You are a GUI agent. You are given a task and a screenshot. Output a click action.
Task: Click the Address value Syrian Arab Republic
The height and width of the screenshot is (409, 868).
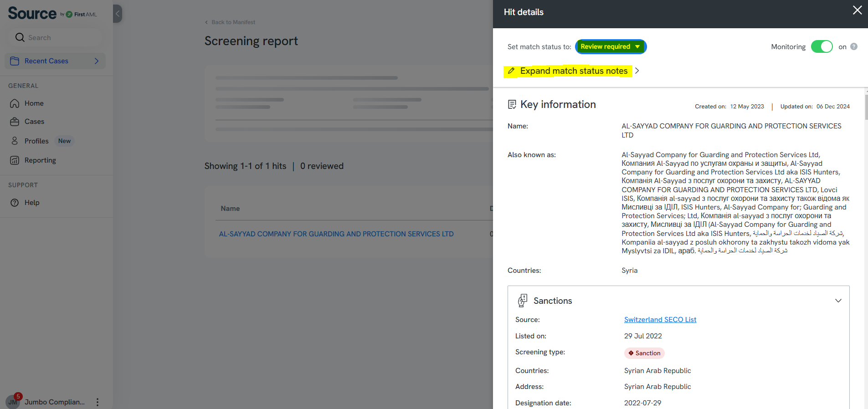657,387
